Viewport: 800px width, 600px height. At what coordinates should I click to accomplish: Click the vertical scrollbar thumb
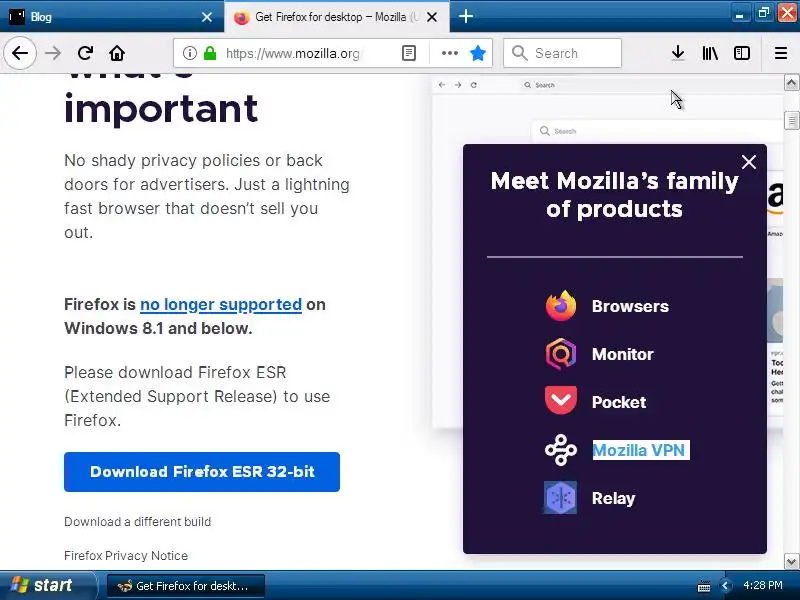[791, 120]
